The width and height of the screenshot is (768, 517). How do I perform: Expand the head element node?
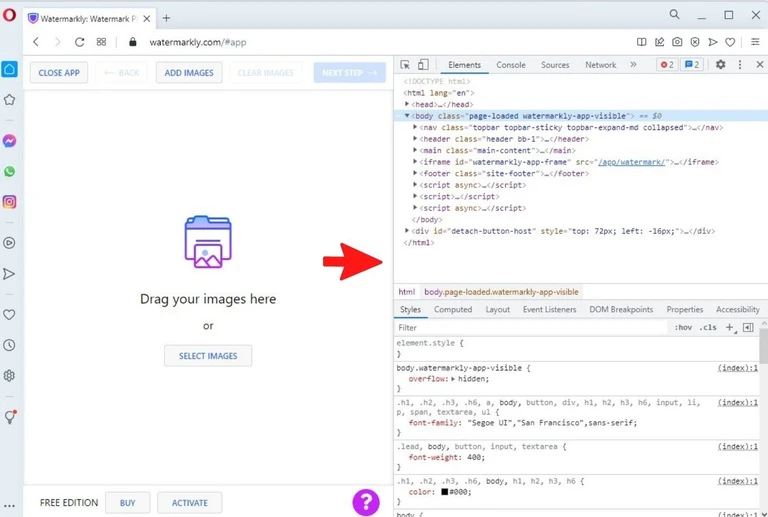[x=407, y=104]
